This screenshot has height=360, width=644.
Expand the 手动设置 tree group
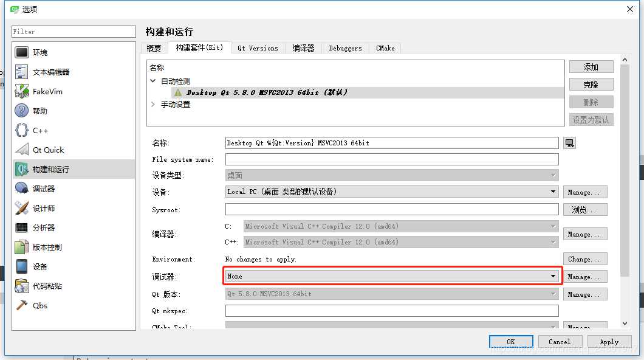(152, 105)
